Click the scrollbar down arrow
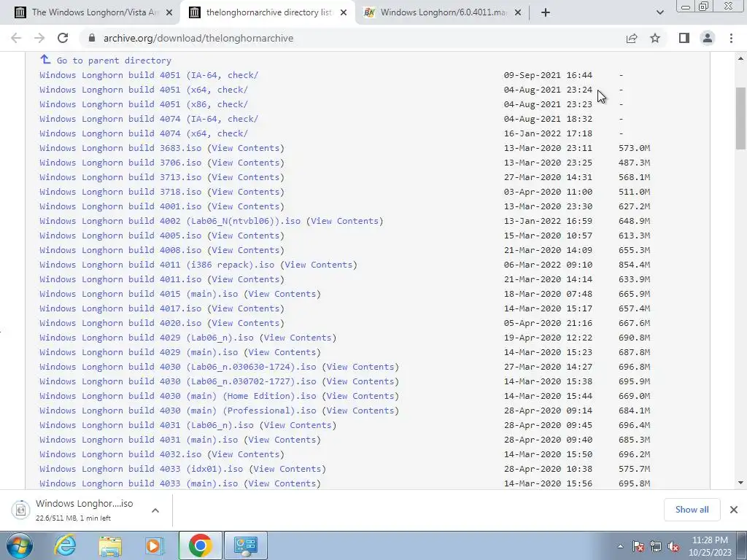The width and height of the screenshot is (747, 560). 741,483
